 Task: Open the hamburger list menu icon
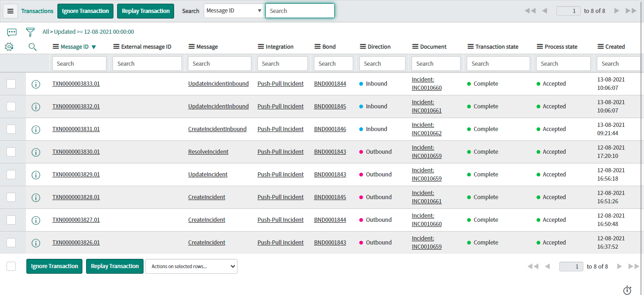[x=10, y=11]
